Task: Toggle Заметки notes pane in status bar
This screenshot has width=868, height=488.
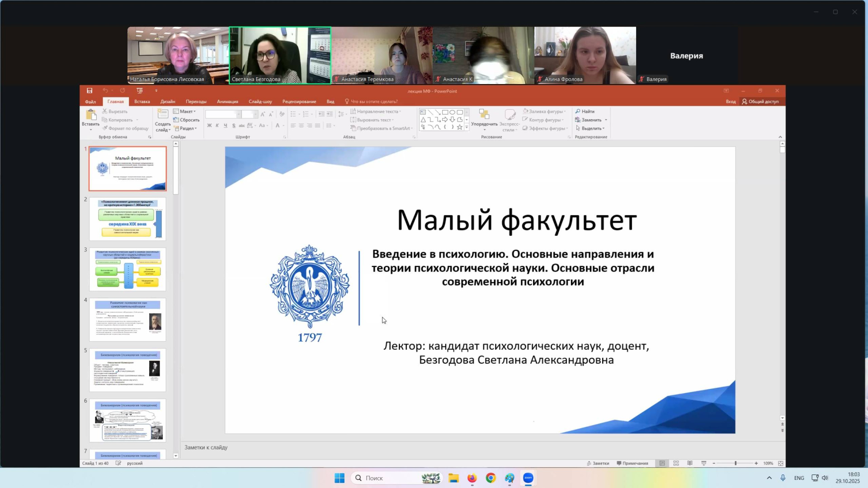Action: 598,464
